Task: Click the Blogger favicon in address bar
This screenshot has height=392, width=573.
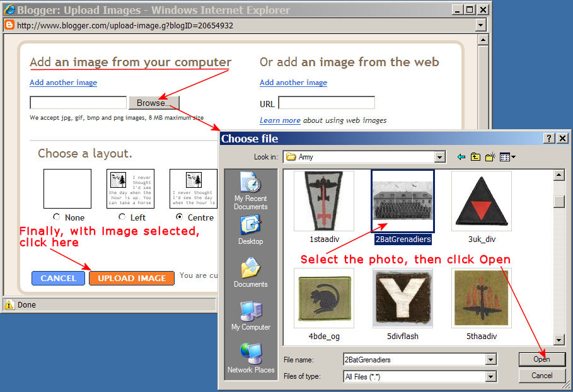Action: pyautogui.click(x=9, y=25)
